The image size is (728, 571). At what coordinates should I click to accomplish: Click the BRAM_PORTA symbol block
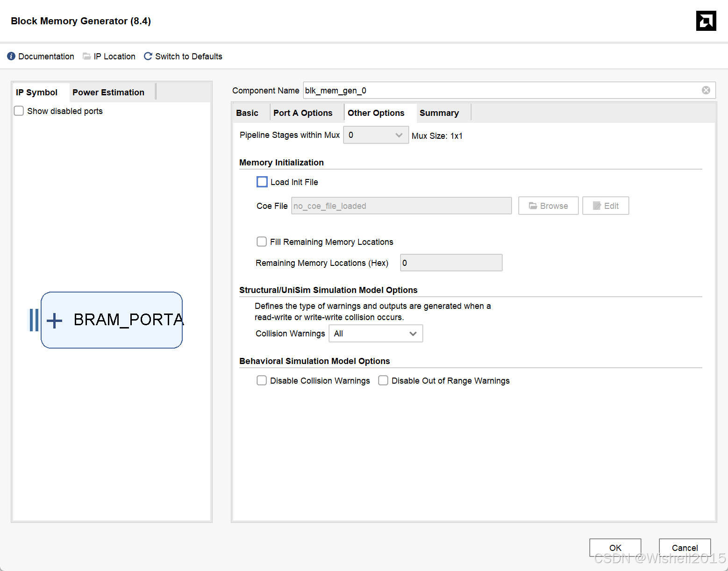coord(112,320)
